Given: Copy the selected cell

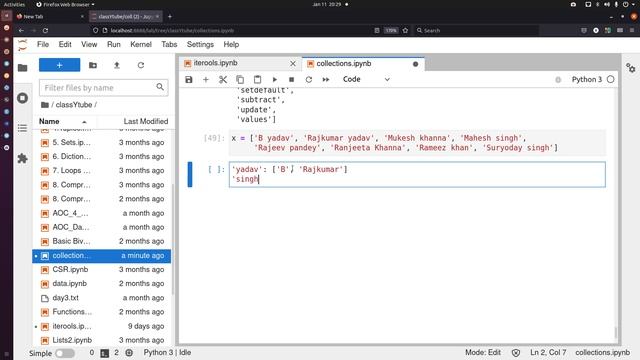Looking at the screenshot, I should pos(240,80).
